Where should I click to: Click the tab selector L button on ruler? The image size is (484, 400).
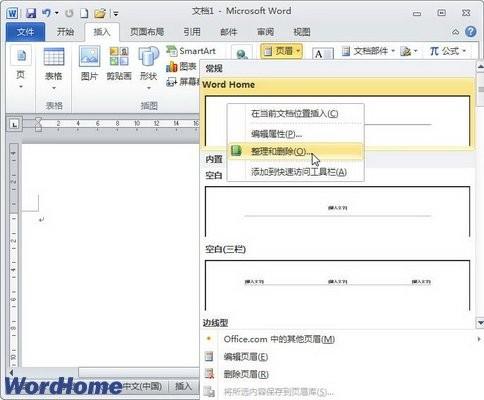click(14, 125)
